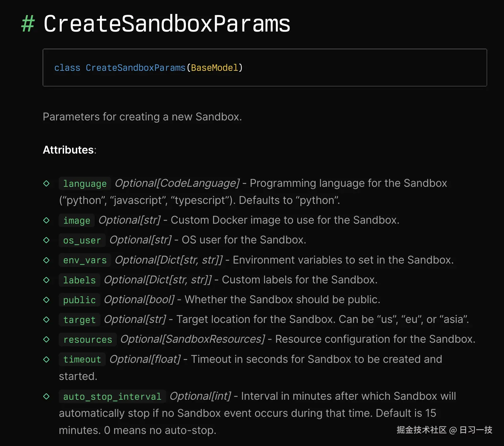The height and width of the screenshot is (446, 504).
Task: Select the env_vars attribute code chip
Action: (x=85, y=260)
